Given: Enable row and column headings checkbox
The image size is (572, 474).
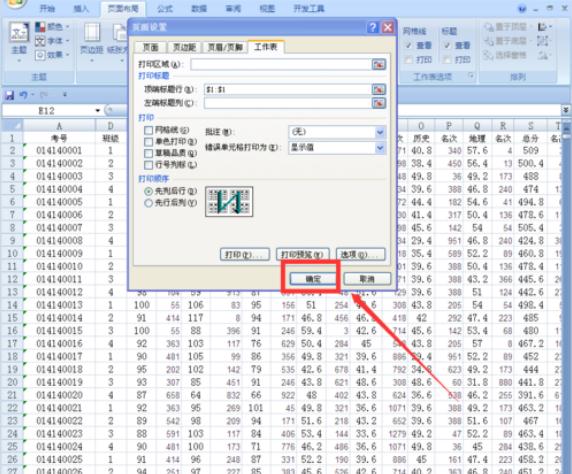Looking at the screenshot, I should 148,165.
